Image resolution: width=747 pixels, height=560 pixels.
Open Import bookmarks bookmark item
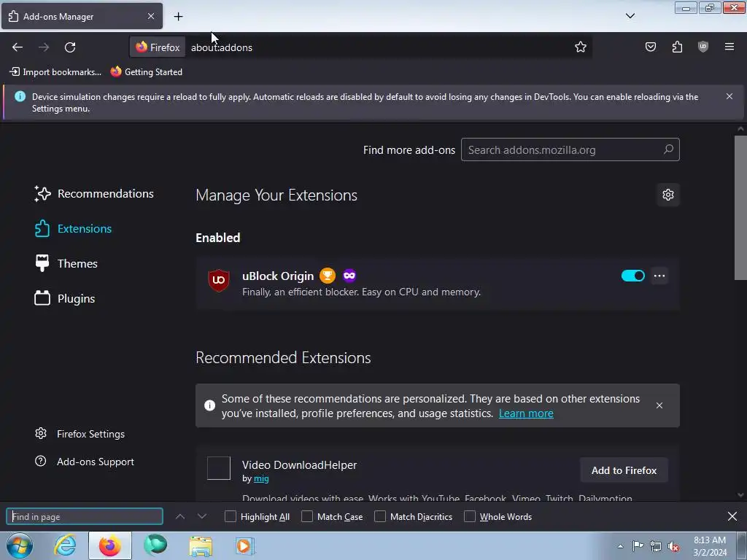coord(55,72)
